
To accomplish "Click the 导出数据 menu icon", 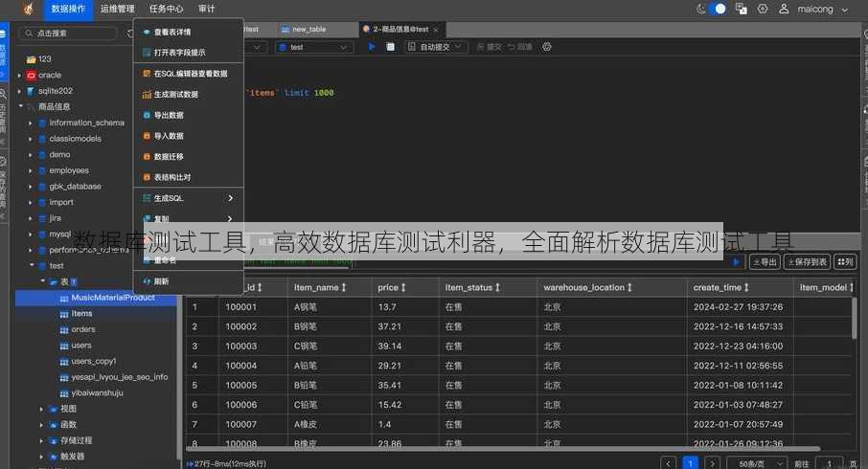I will pos(147,115).
